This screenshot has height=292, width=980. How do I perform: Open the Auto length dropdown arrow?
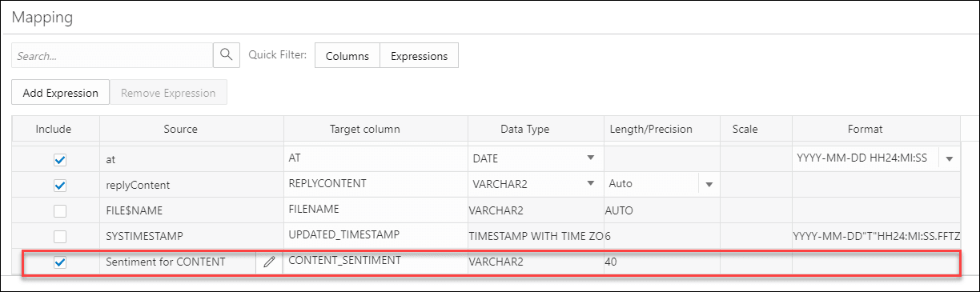(709, 185)
